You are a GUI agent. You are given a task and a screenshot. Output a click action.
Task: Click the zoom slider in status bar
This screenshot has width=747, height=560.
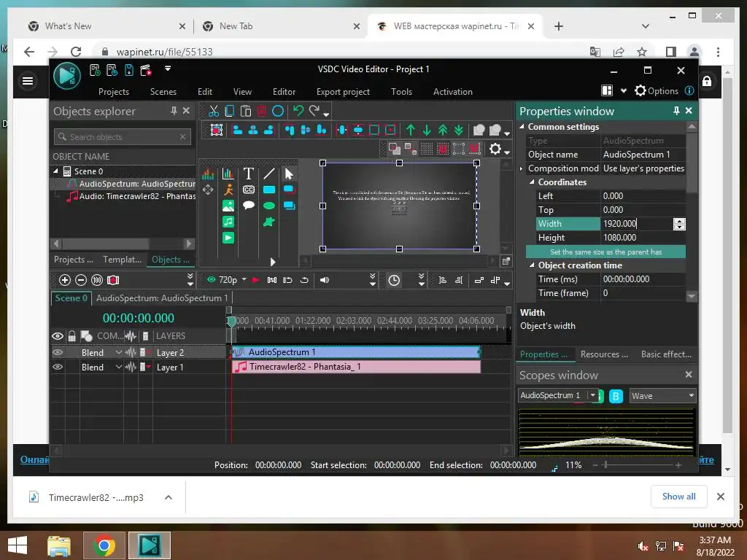pyautogui.click(x=606, y=464)
